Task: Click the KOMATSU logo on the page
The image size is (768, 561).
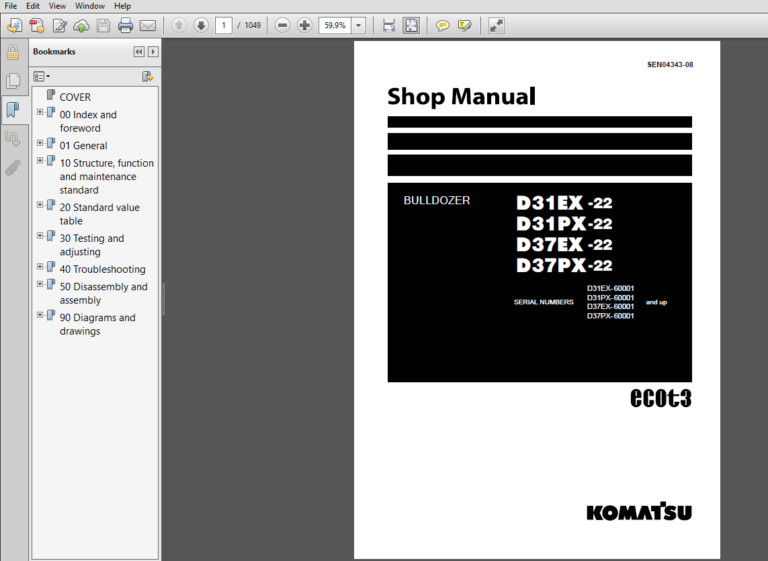Action: click(639, 511)
